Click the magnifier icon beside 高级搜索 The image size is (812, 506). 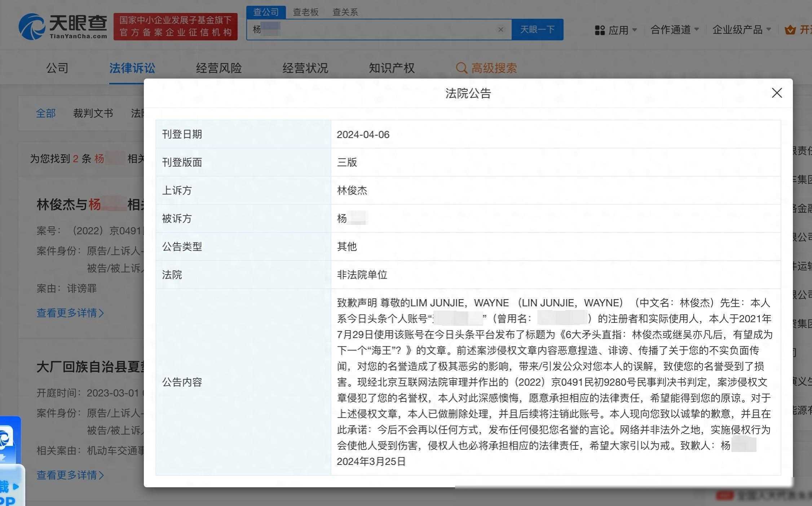coord(462,68)
